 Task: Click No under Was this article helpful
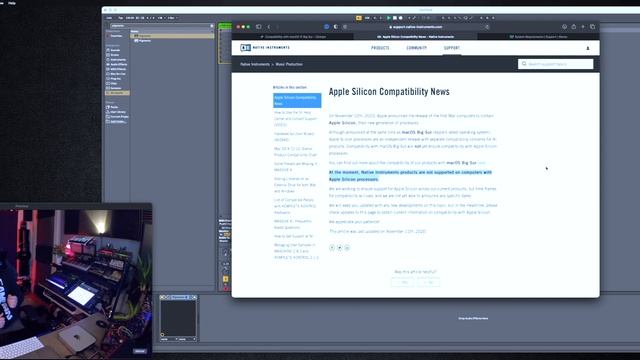[428, 282]
